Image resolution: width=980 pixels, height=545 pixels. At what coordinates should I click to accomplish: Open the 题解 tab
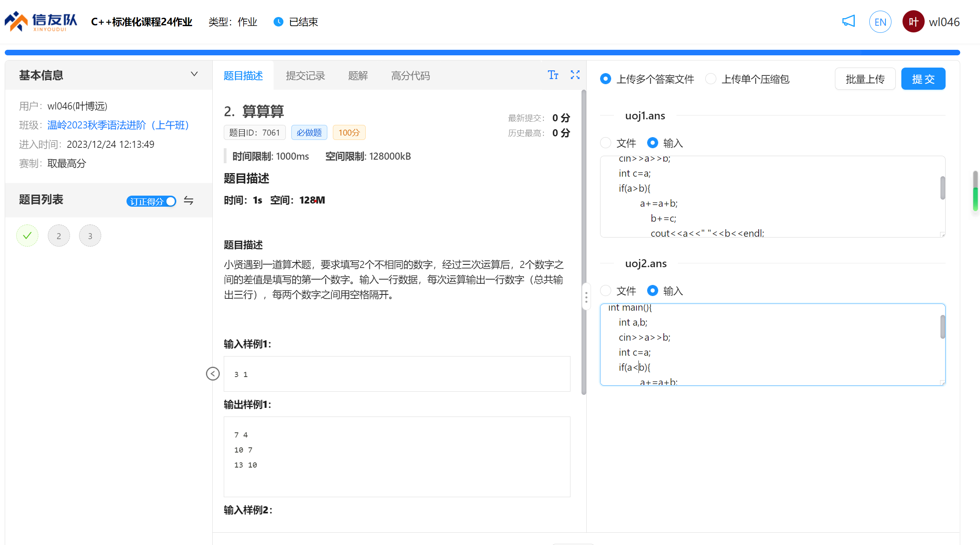pos(358,75)
